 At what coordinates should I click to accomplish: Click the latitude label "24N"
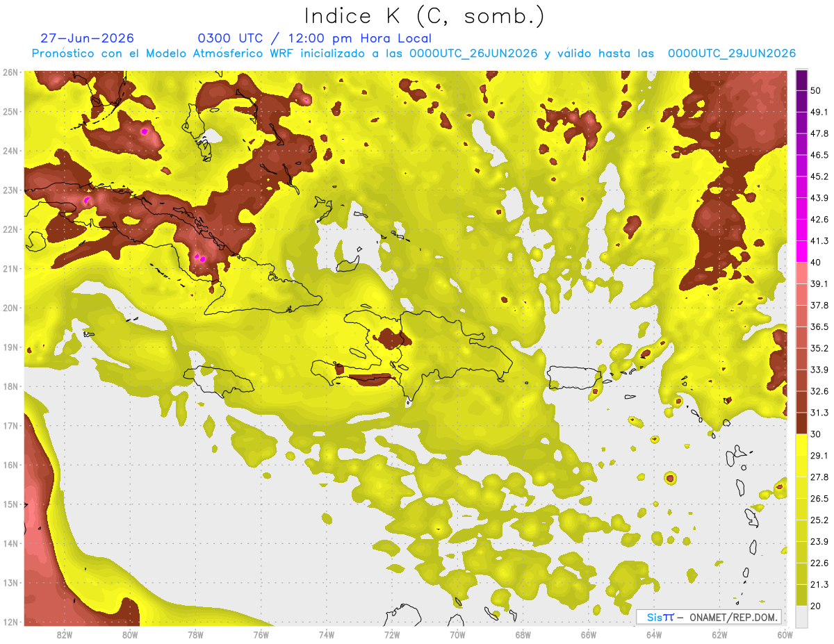point(10,151)
